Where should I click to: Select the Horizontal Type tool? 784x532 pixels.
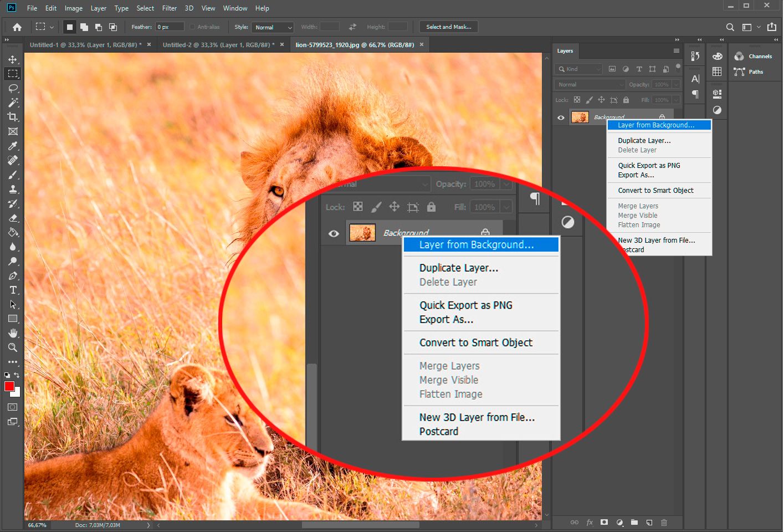point(13,290)
